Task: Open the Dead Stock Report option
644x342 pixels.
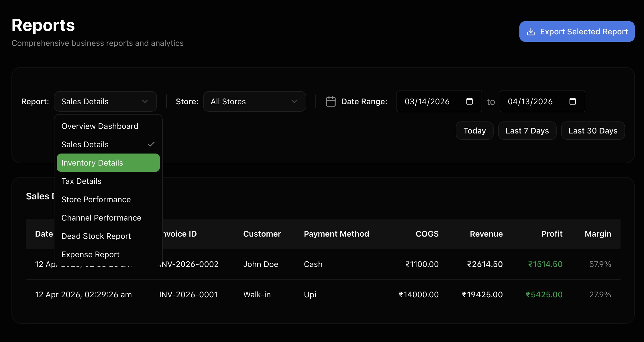Action: pyautogui.click(x=96, y=236)
